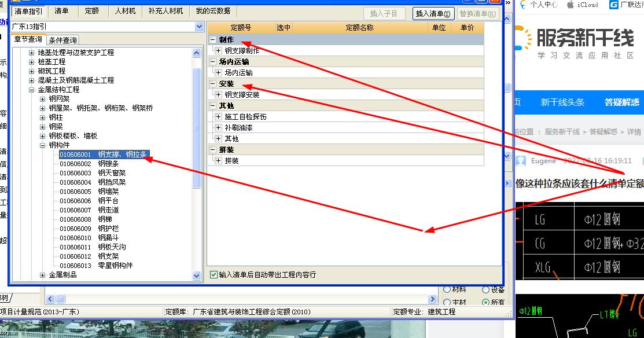Select 010606005 钢墙架 item
The image size is (644, 338).
(89, 192)
